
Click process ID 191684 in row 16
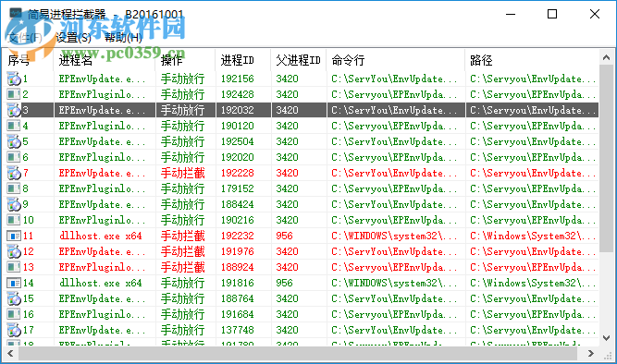coord(238,314)
